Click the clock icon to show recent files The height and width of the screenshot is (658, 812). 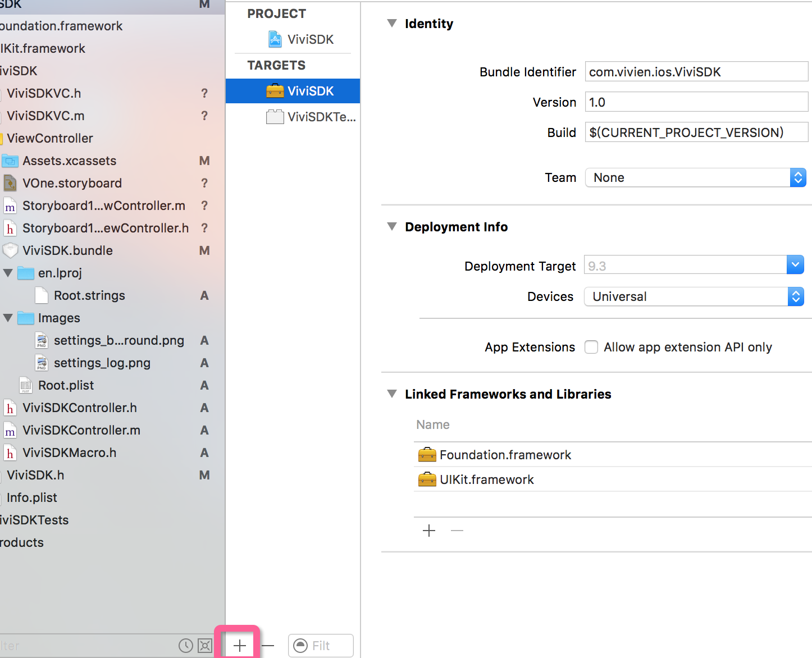pyautogui.click(x=186, y=646)
